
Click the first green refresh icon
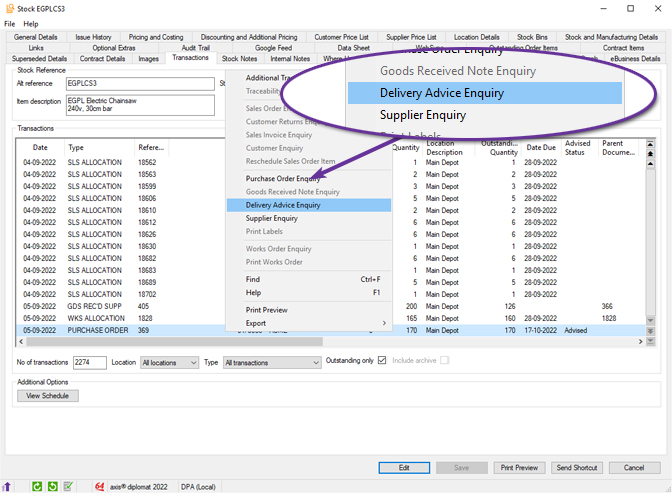37,487
